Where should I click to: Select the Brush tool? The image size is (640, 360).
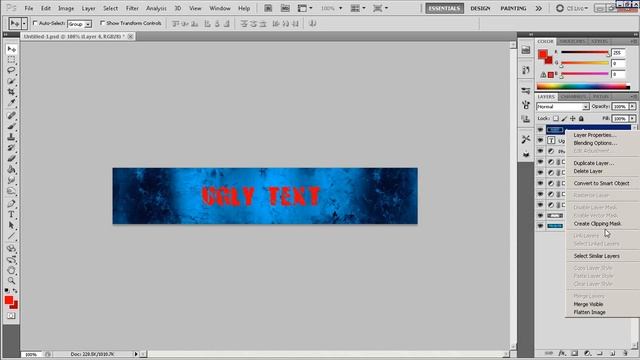[11, 127]
